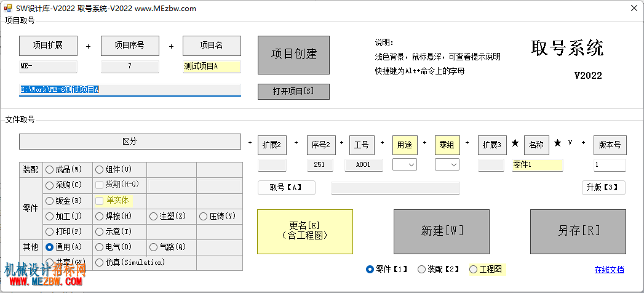Switch to 装配【2】 radio option

coord(438,269)
